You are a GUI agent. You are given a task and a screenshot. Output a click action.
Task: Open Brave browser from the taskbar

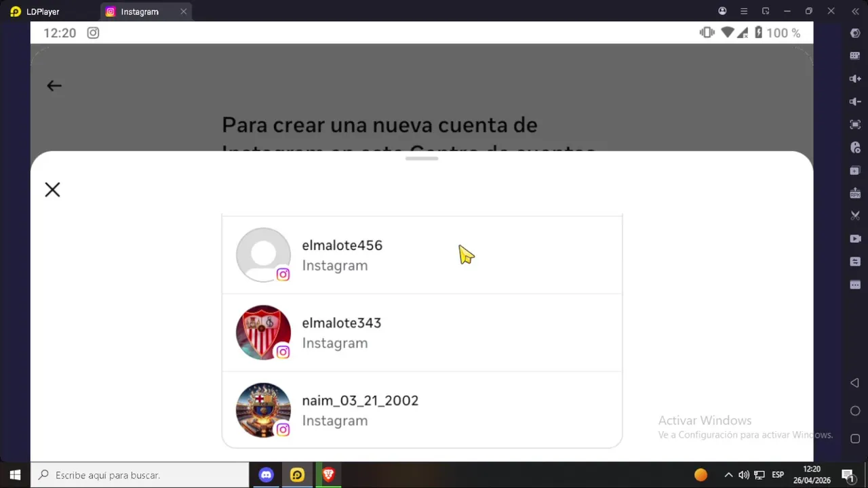click(x=328, y=475)
